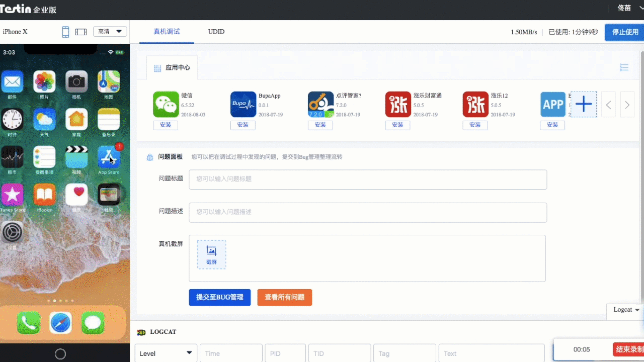Tap the Messages icon in the dock

coord(93,323)
